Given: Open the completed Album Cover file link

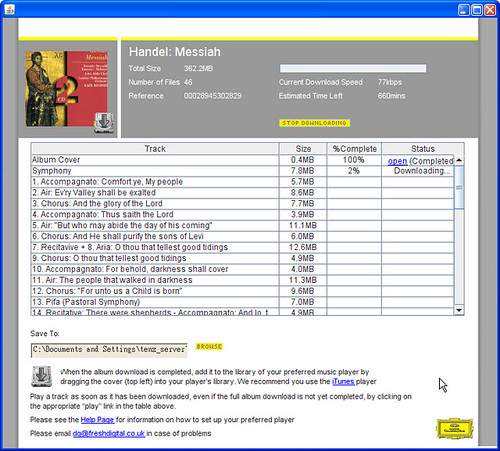Looking at the screenshot, I should tap(397, 161).
